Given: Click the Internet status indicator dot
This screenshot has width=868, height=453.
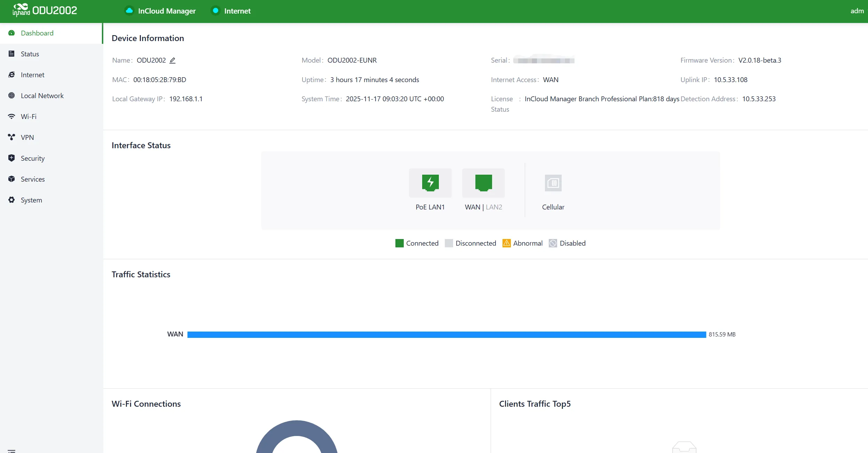Looking at the screenshot, I should pos(216,11).
